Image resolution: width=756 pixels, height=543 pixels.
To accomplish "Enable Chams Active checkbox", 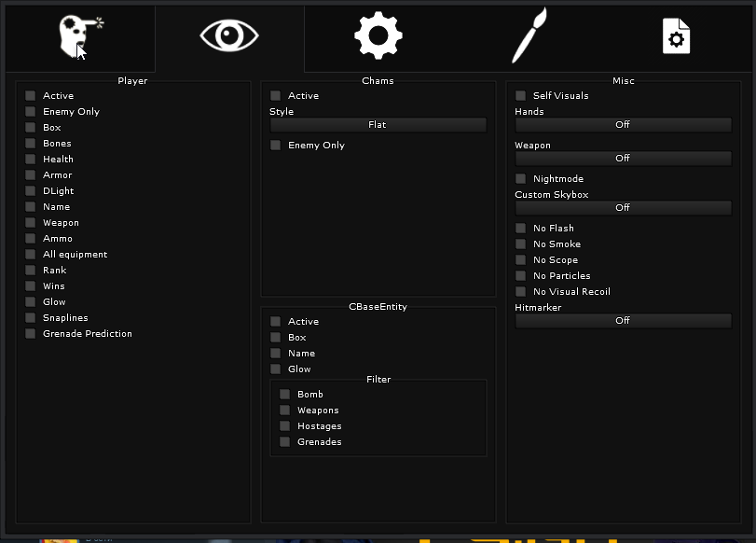I will 276,95.
